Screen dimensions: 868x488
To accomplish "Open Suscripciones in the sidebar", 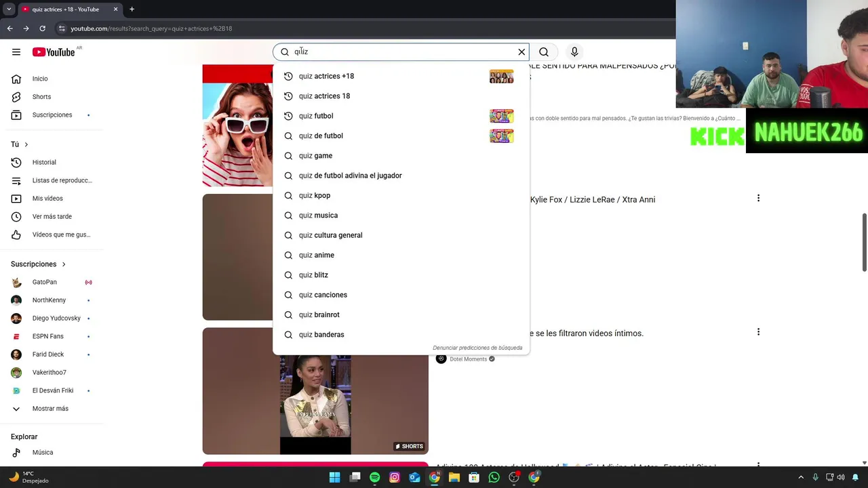I will point(52,115).
